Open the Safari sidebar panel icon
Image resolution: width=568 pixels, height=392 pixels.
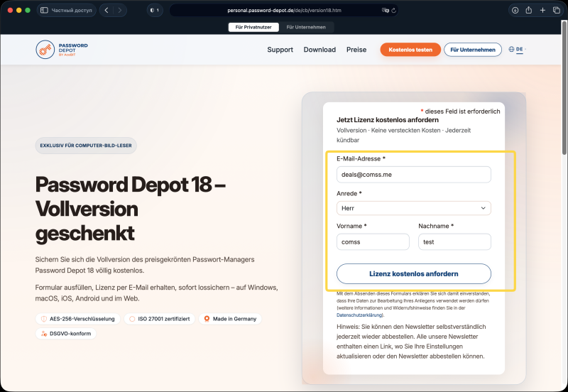click(44, 10)
